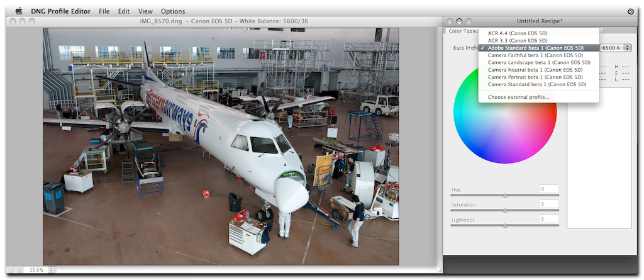Click the zoom in plus button
The image size is (644, 280).
tap(18, 270)
